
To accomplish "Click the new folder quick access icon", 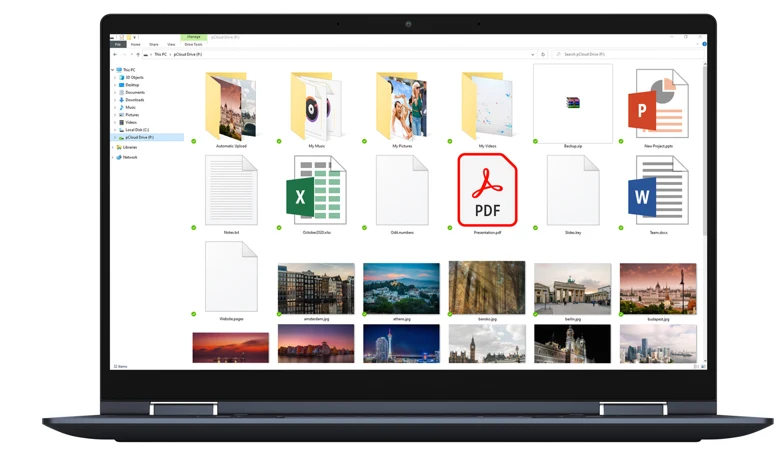I will click(128, 37).
